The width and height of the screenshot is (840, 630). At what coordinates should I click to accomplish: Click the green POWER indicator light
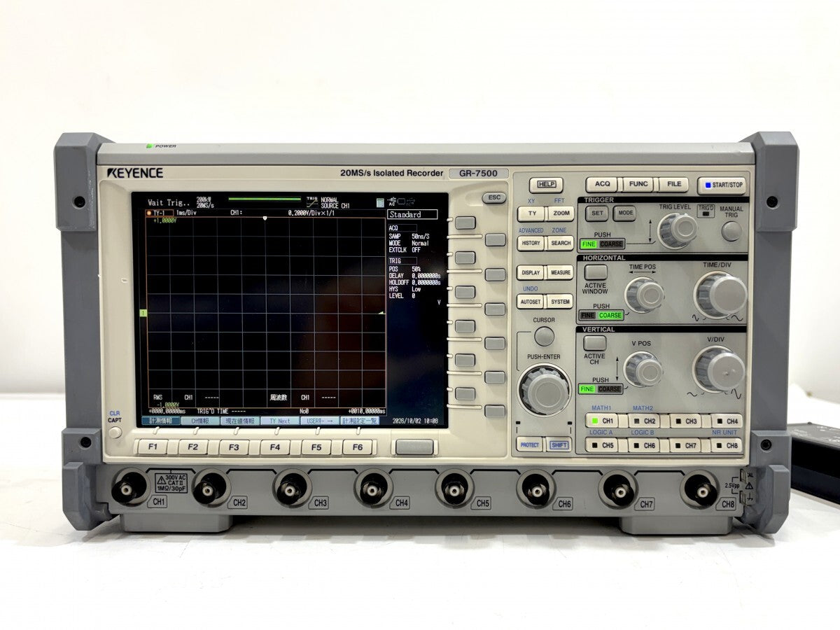point(149,146)
